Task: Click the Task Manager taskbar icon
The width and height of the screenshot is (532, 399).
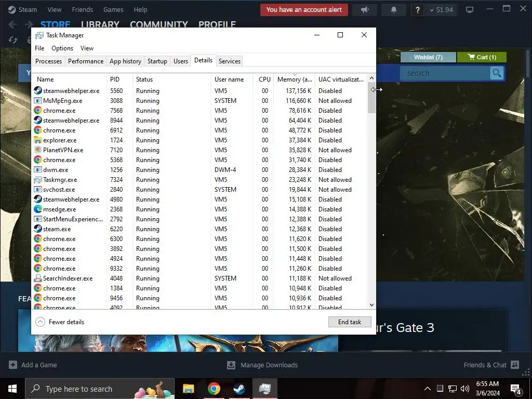Action: point(264,389)
